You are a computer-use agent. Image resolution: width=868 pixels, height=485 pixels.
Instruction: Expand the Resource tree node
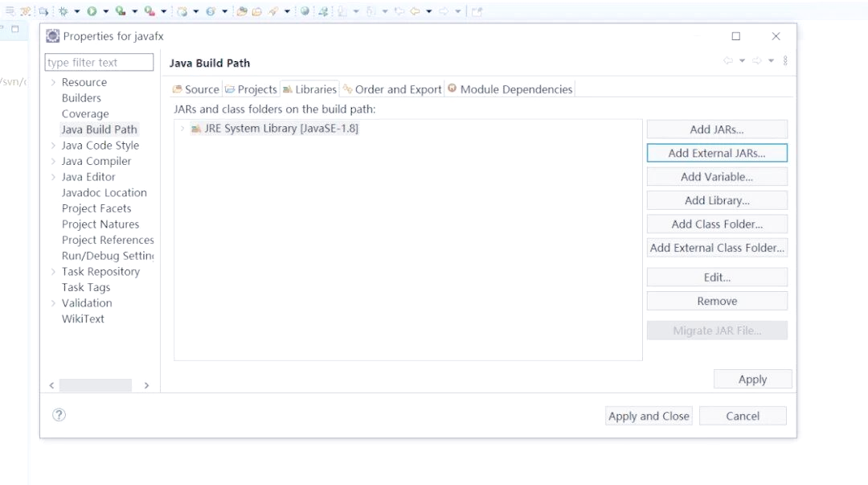point(53,82)
